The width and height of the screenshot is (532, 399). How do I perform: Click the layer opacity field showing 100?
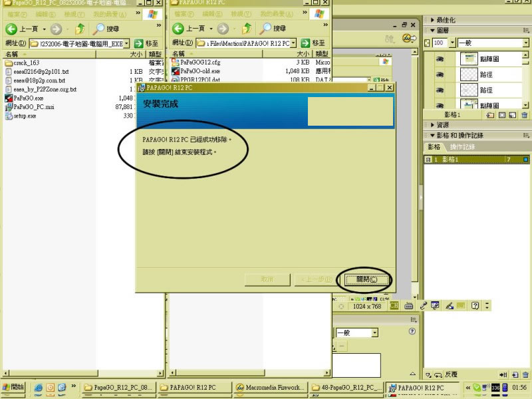coord(440,43)
